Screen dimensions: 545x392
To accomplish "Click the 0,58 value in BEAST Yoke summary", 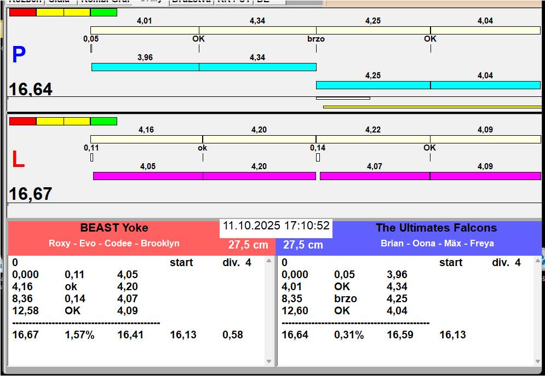I will pyautogui.click(x=233, y=335).
